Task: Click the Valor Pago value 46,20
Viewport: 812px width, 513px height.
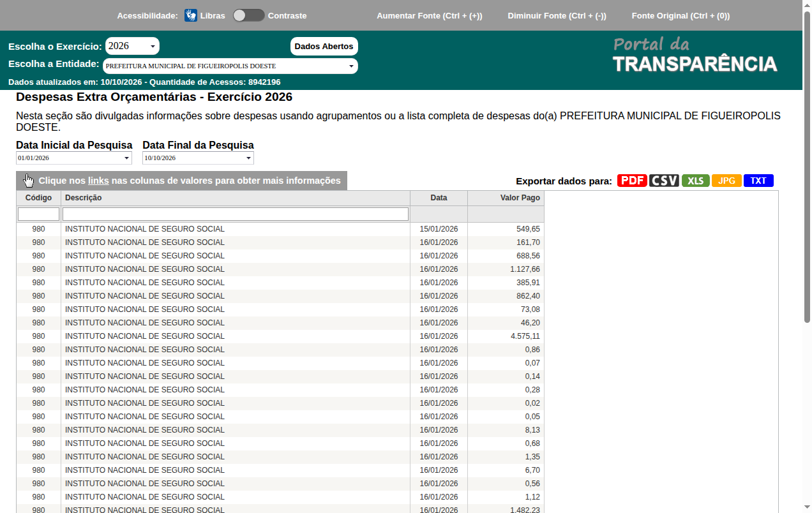Action: [530, 323]
